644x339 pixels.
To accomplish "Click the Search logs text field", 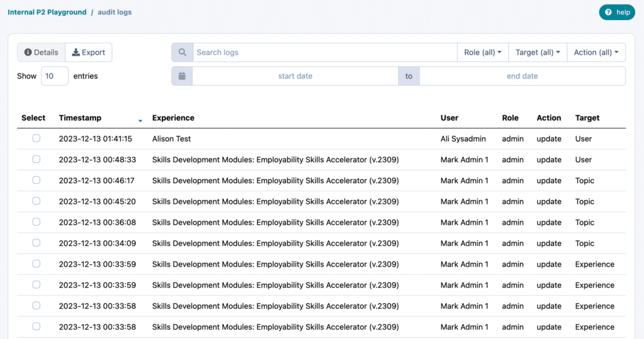I will pyautogui.click(x=325, y=52).
